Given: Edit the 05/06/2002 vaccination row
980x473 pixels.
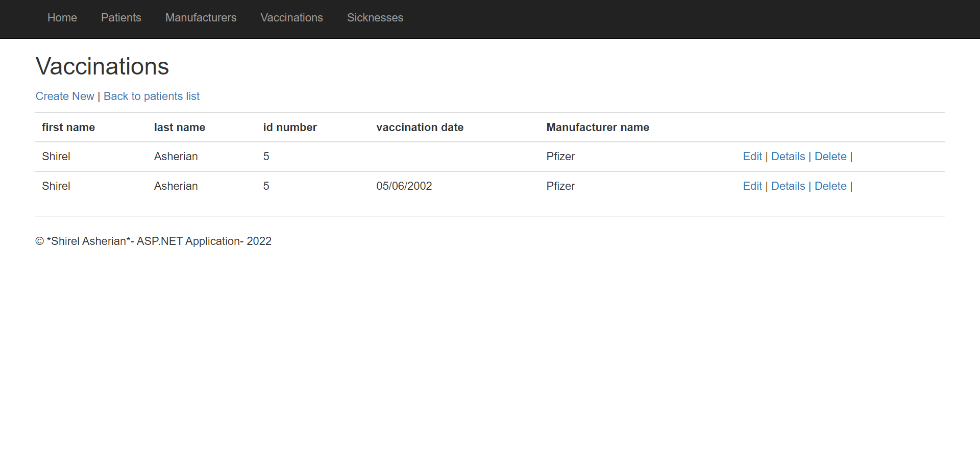Looking at the screenshot, I should (x=752, y=186).
